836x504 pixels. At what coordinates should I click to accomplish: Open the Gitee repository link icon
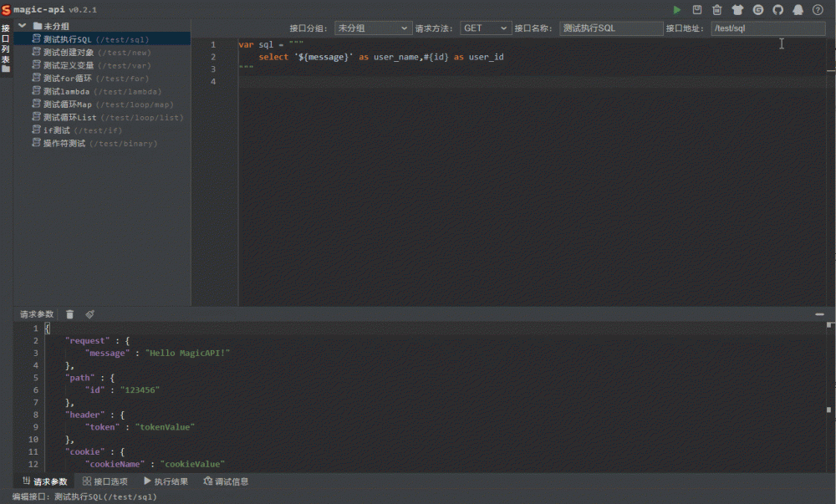[758, 9]
